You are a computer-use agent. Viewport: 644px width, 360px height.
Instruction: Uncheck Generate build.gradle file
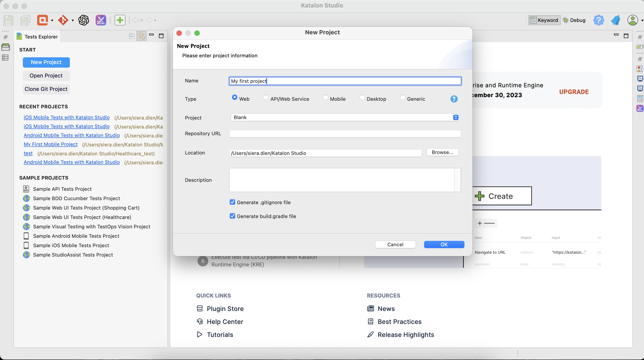point(232,216)
